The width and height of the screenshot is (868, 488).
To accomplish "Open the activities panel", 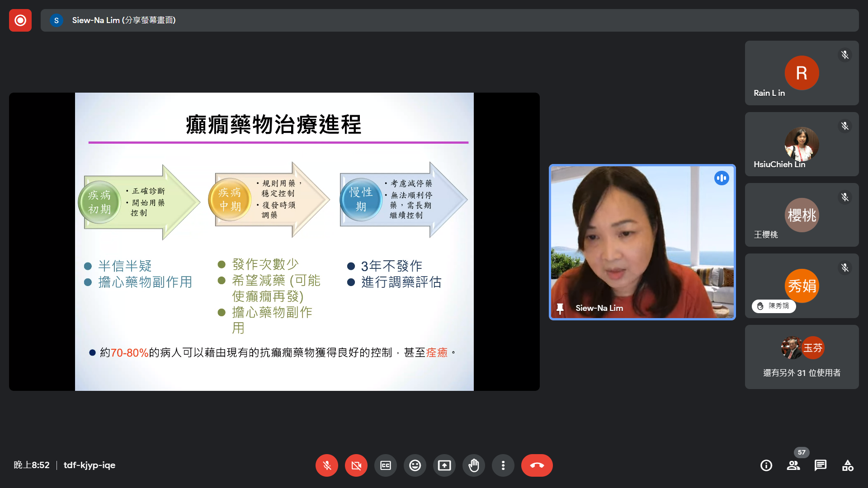I will tap(848, 465).
